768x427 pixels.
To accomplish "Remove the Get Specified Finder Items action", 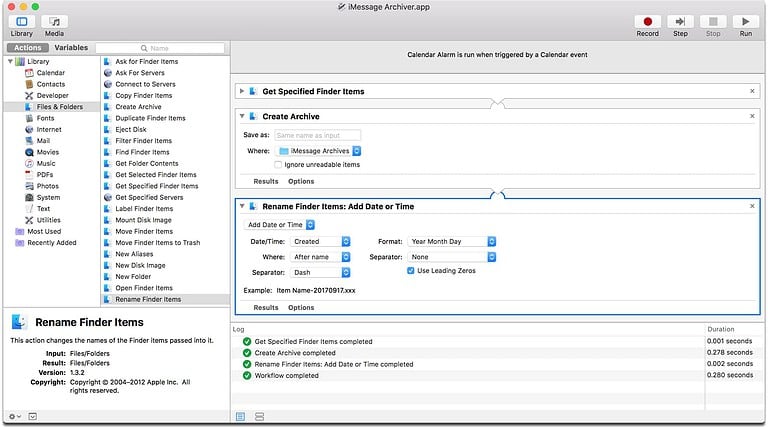I will [752, 91].
